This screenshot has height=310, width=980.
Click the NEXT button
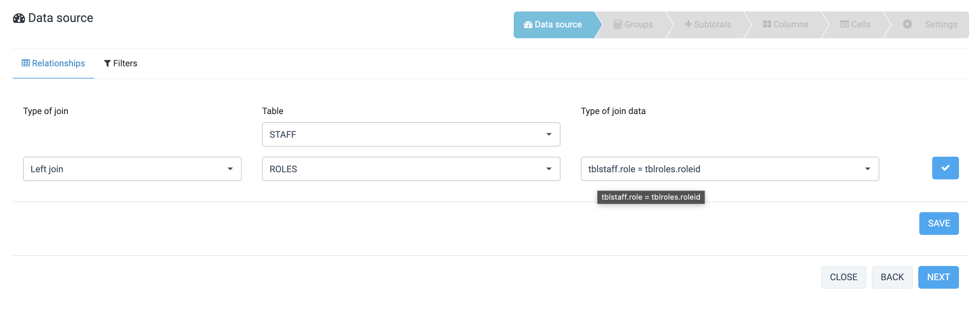[x=938, y=277]
